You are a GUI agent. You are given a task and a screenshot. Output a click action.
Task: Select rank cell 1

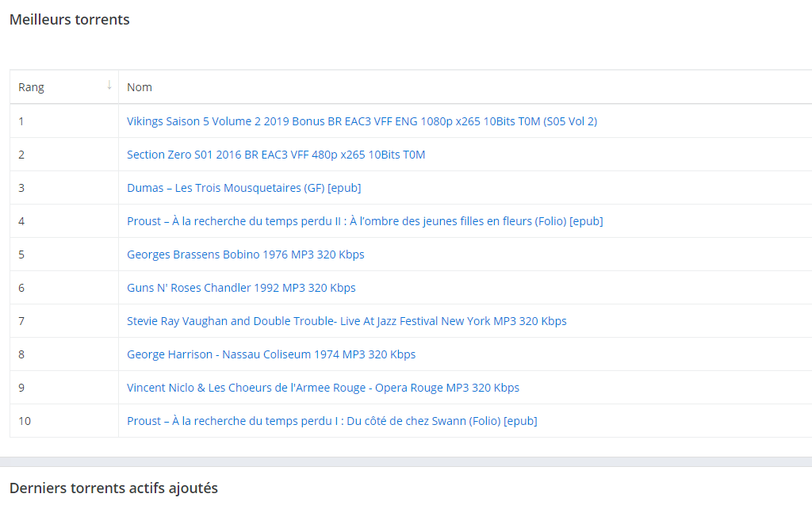(64, 121)
